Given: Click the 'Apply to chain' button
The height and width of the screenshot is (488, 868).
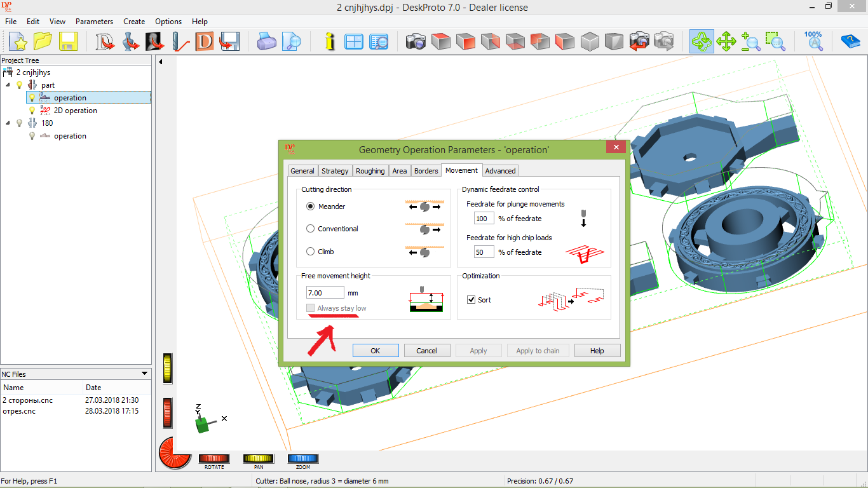Looking at the screenshot, I should (538, 351).
